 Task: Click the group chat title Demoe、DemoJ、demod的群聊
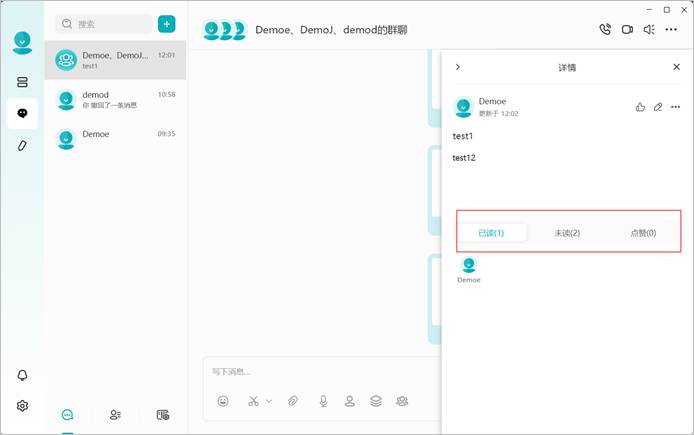click(x=331, y=30)
